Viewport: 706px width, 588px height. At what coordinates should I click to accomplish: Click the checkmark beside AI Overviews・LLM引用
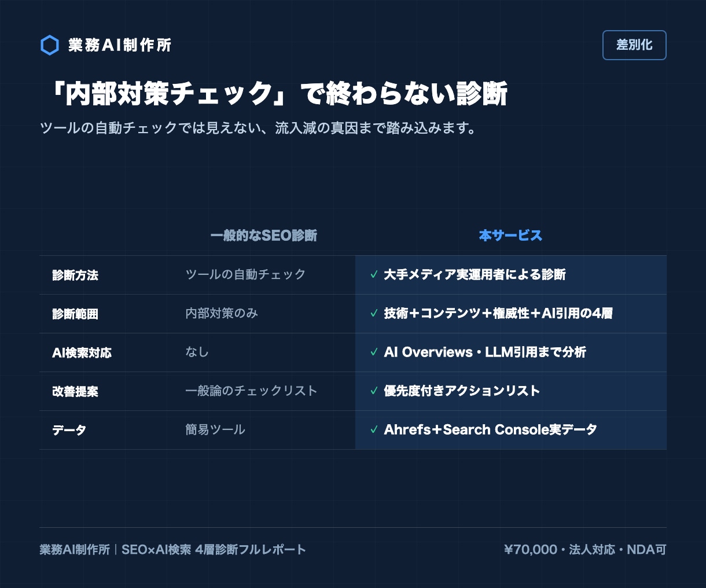(x=374, y=352)
